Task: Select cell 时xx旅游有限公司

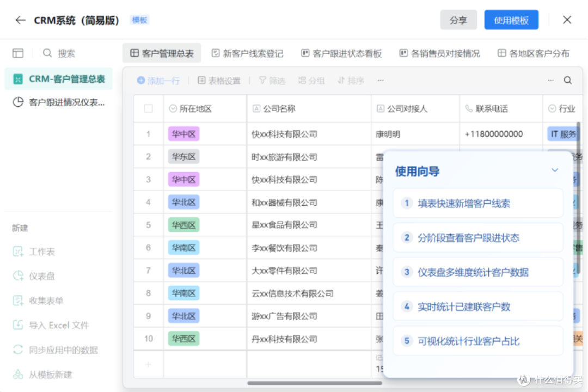Action: click(x=309, y=157)
